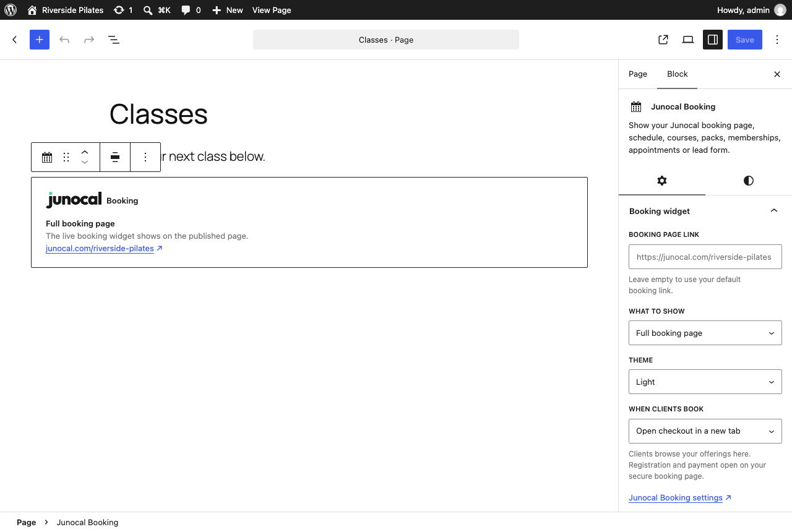Image resolution: width=792 pixels, height=532 pixels.
Task: Open the updates indicator showing 1
Action: click(x=123, y=10)
